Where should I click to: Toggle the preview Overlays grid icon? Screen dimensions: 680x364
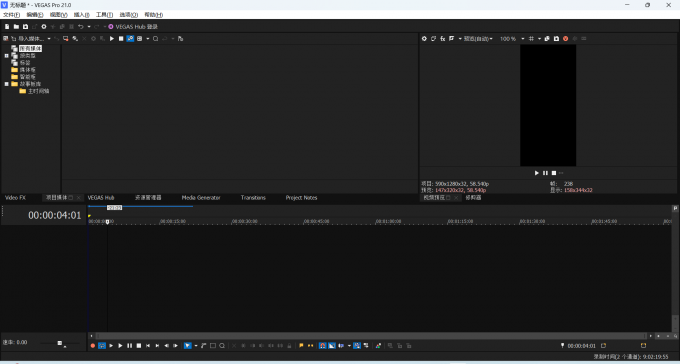pyautogui.click(x=531, y=39)
